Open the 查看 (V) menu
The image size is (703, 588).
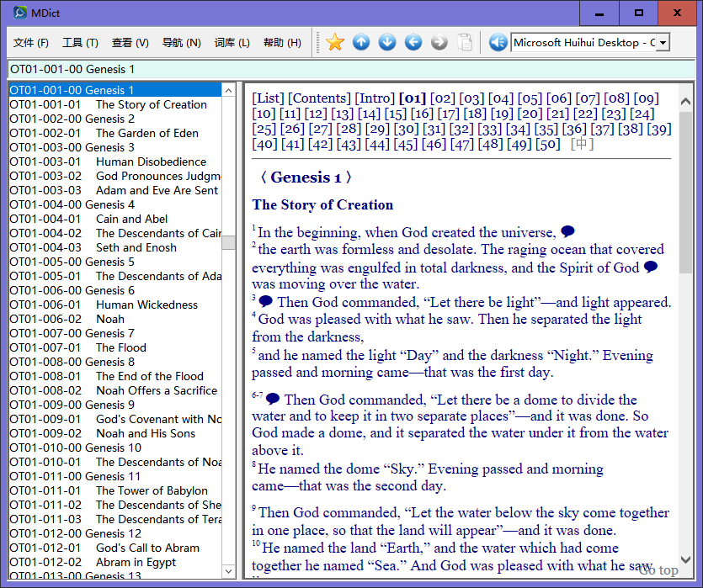130,43
